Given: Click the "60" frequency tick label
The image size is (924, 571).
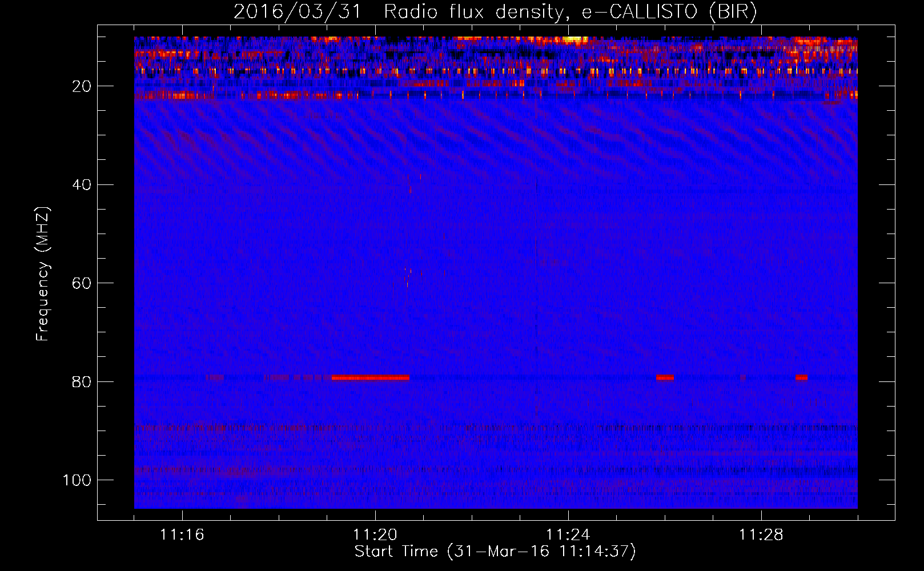Looking at the screenshot, I should [82, 283].
